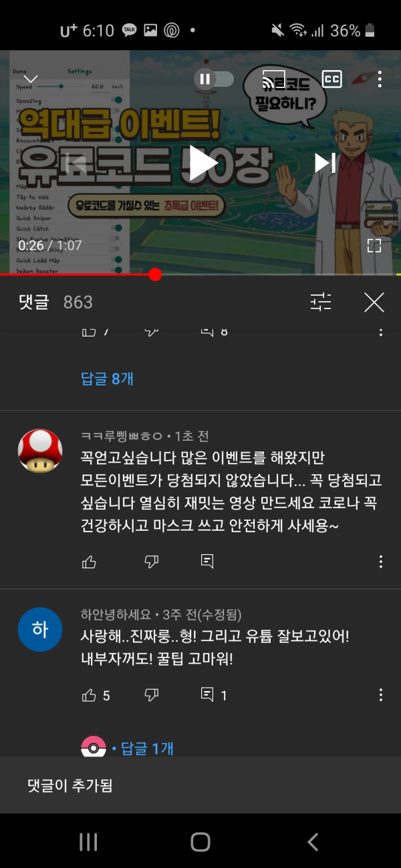The width and height of the screenshot is (401, 868).
Task: Like the ㅋㅋ루삥뽕 comment
Action: [x=89, y=562]
